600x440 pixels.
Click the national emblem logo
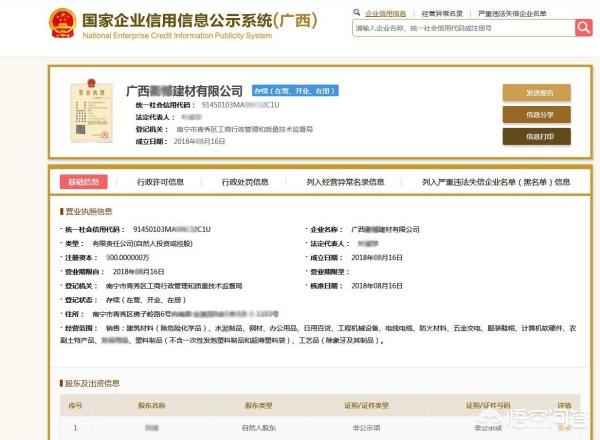click(62, 24)
